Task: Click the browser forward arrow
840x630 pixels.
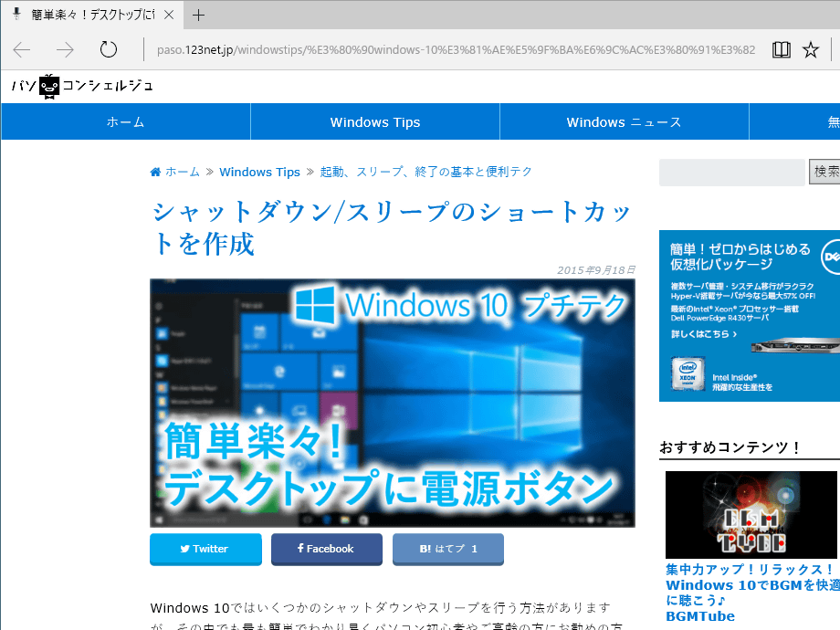Action: pos(65,50)
